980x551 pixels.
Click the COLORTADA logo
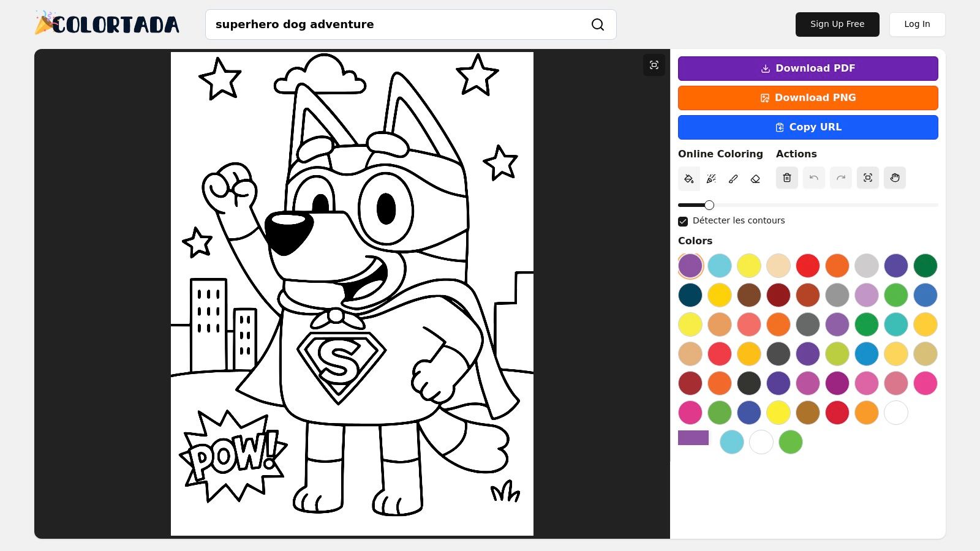107,23
